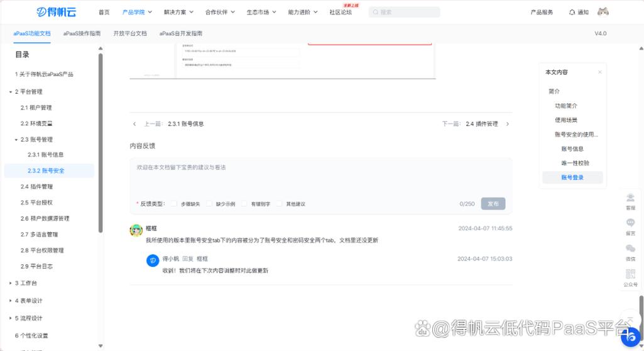Click 回复 on 得小帆's comment
644x351 pixels.
click(x=188, y=259)
